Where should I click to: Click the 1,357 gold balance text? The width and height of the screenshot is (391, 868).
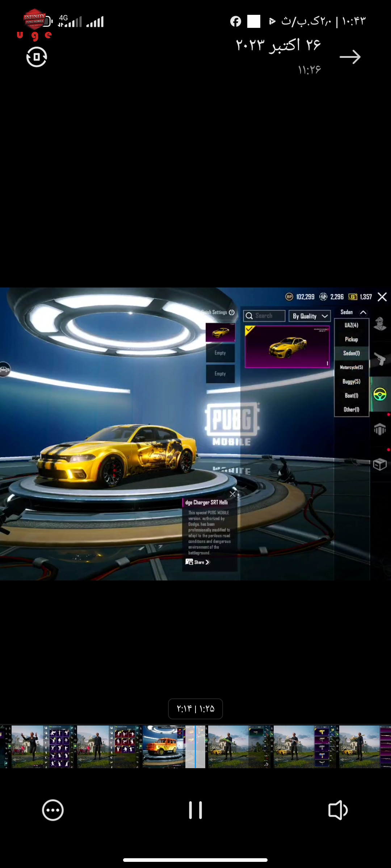pos(366,297)
